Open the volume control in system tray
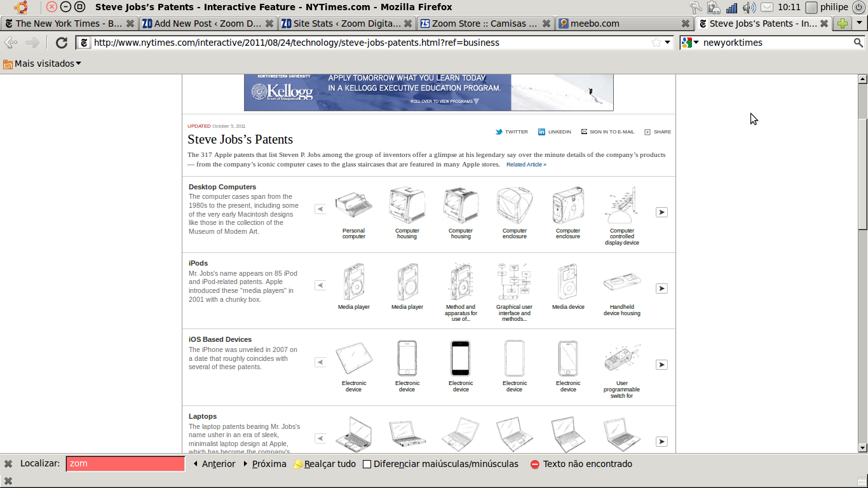This screenshot has width=868, height=488. 750,8
